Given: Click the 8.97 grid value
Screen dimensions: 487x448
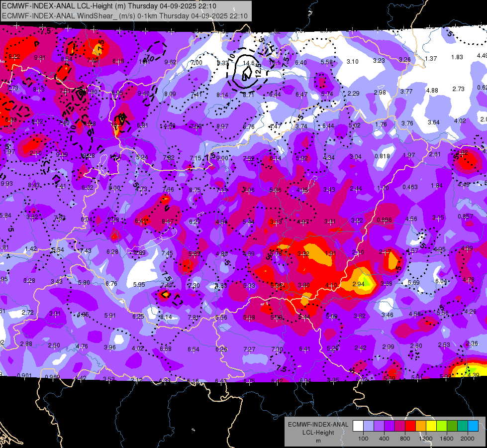Looking at the screenshot, I should point(222,126).
